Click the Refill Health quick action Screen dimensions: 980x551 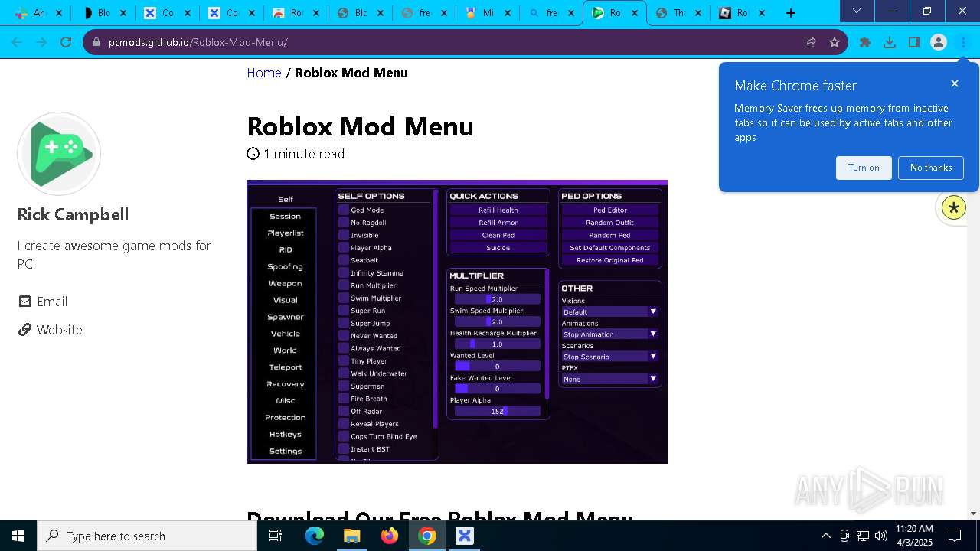pos(498,210)
